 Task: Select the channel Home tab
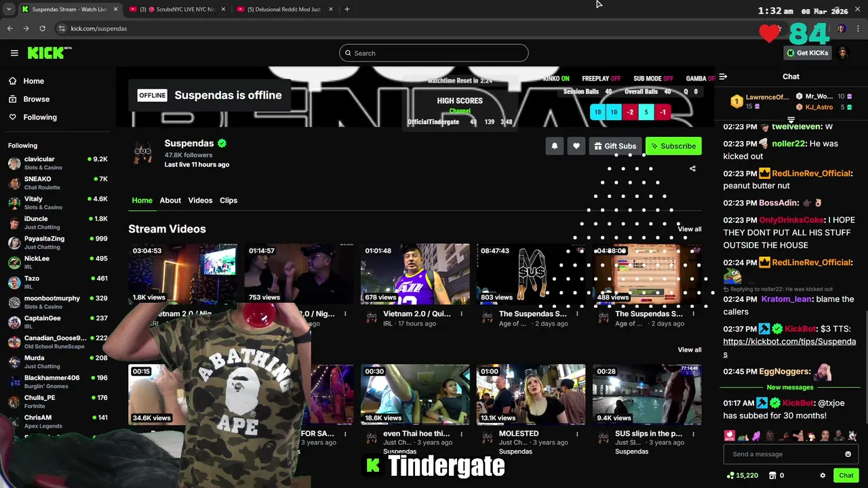pos(142,201)
